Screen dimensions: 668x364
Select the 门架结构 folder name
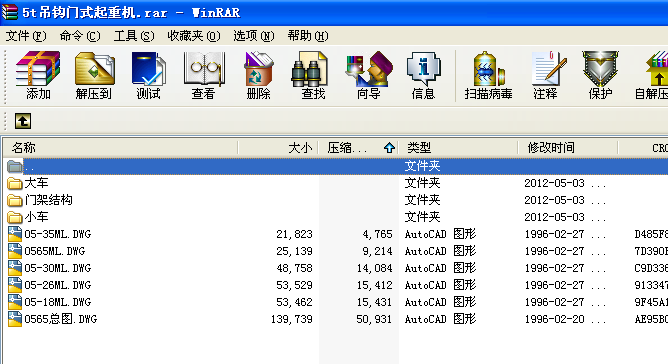pyautogui.click(x=49, y=200)
